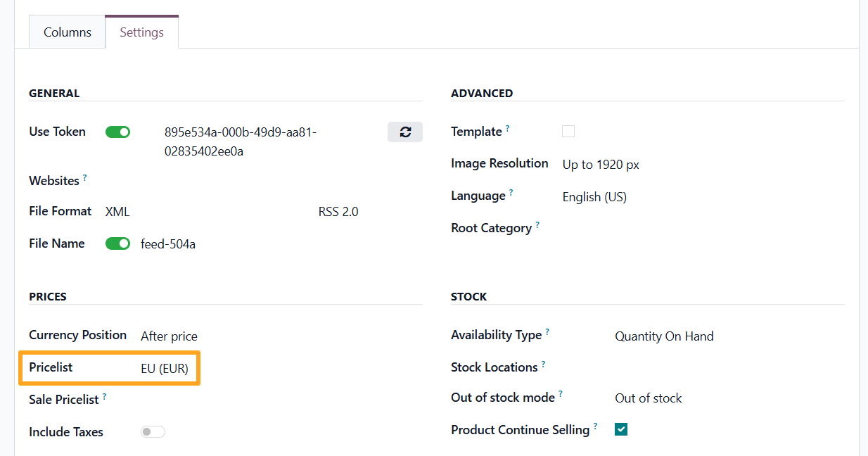Check the Template checkbox
This screenshot has width=868, height=456.
point(568,132)
